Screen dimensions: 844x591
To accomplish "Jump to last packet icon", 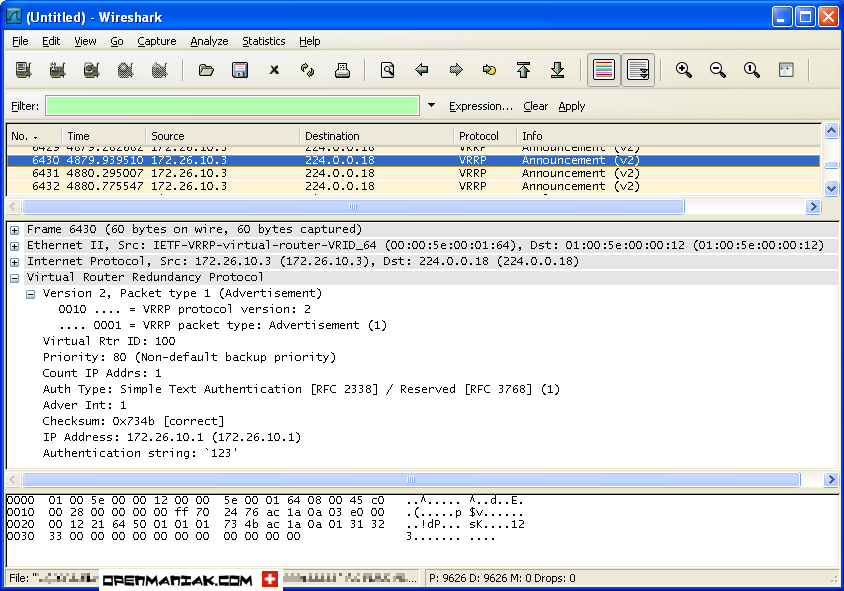I will [558, 70].
